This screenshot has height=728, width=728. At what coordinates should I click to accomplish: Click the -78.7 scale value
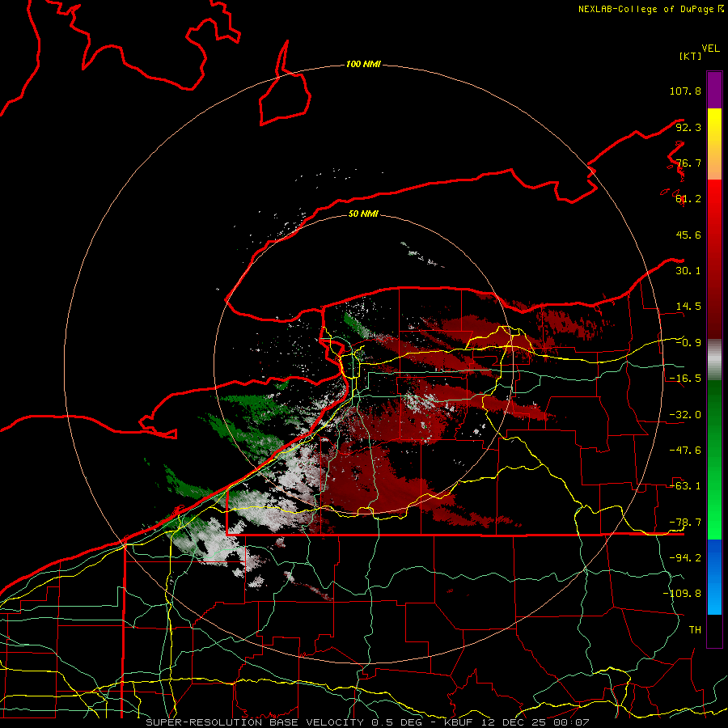point(685,523)
